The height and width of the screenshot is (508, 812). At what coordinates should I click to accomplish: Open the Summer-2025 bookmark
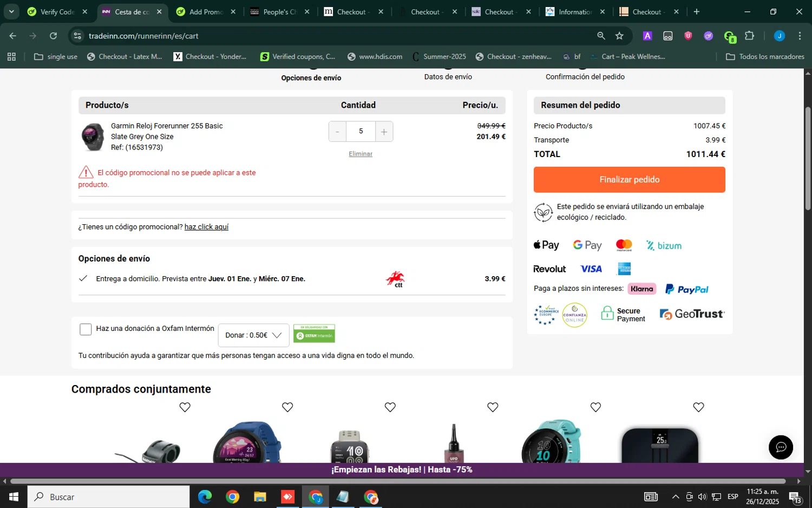click(439, 56)
